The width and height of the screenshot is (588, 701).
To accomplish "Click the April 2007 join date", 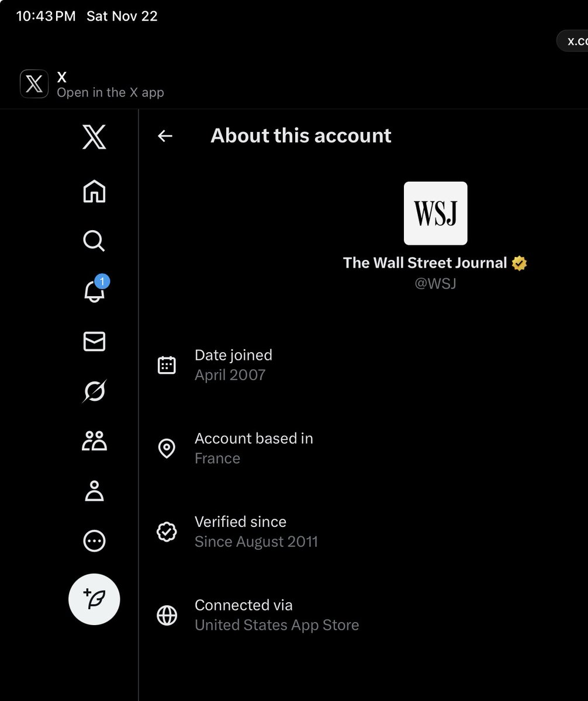I will [230, 375].
